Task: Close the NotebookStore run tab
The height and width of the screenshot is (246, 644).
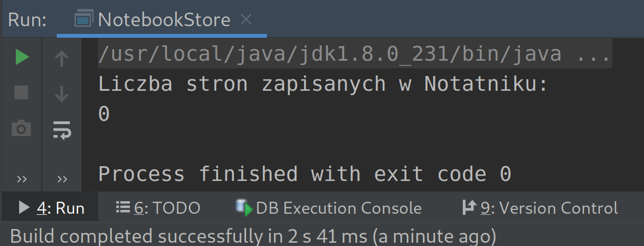Action: (x=246, y=20)
